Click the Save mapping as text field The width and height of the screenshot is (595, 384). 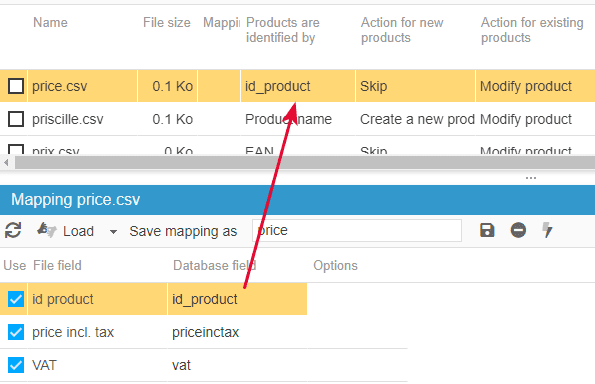coord(357,230)
